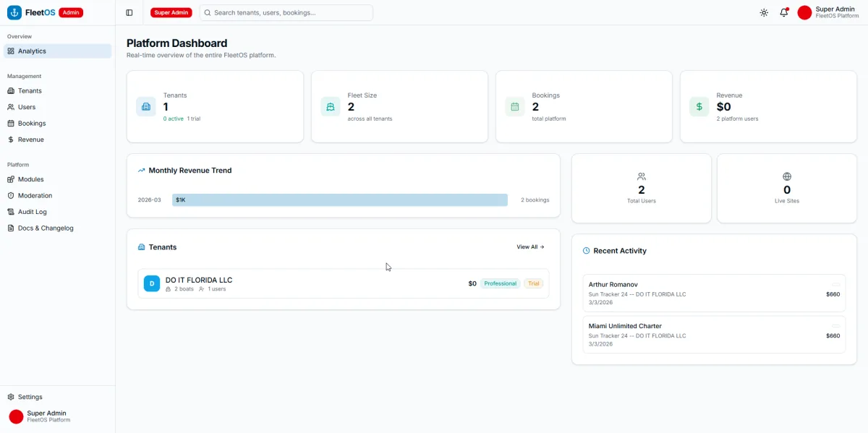Open the Arthur Romanov recent activity entry

click(x=714, y=293)
